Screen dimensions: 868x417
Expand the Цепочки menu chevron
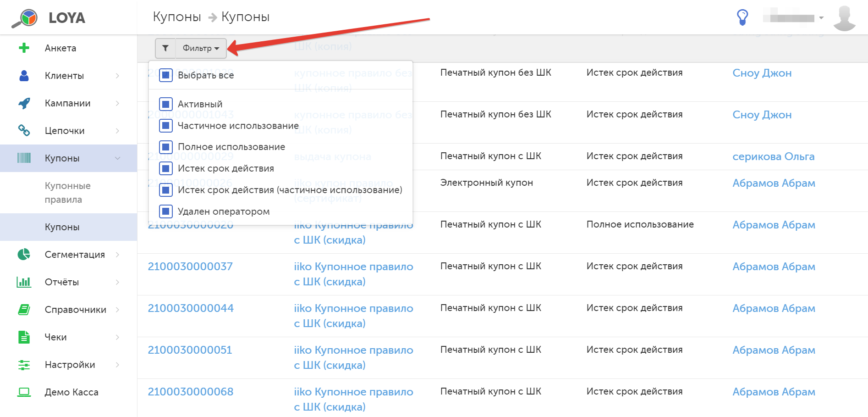tap(117, 131)
